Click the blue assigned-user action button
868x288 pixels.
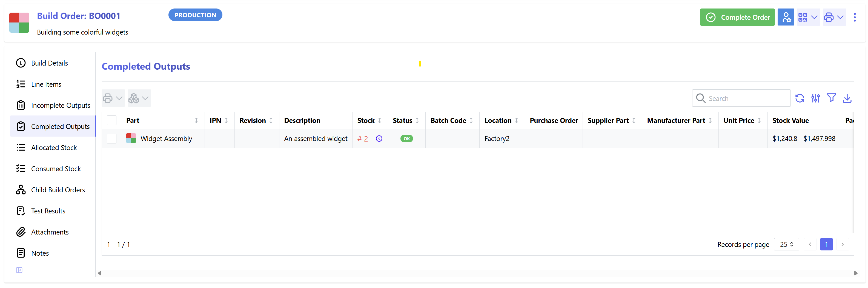pos(786,17)
